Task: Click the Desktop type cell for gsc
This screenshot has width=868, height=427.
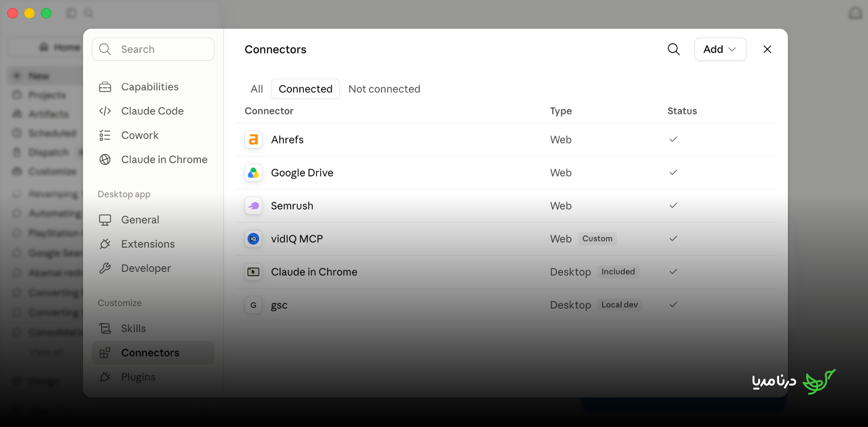Action: [570, 305]
